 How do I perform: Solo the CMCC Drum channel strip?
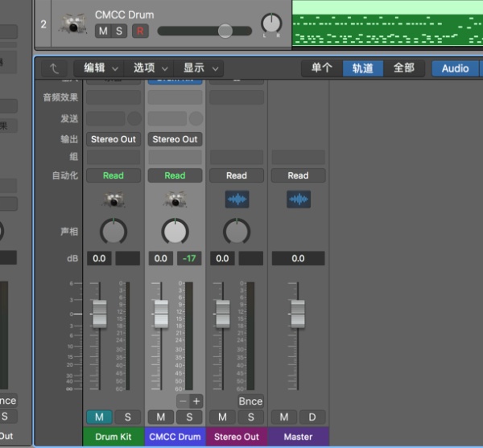(189, 417)
